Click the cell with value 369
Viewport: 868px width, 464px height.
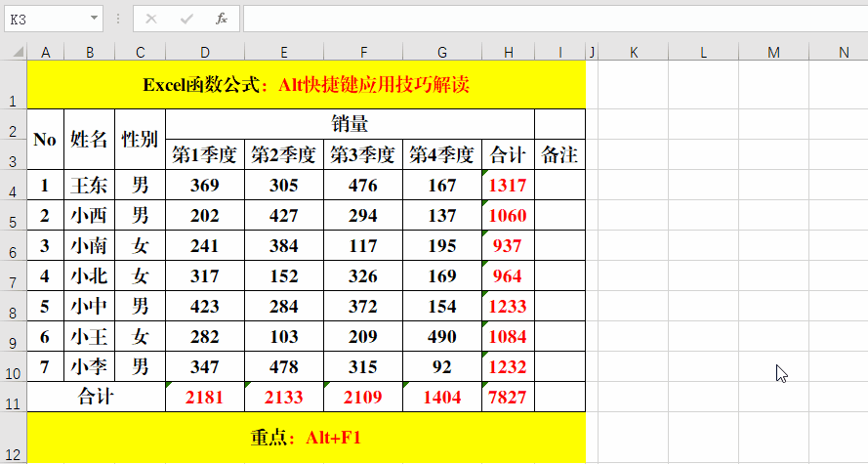click(205, 185)
